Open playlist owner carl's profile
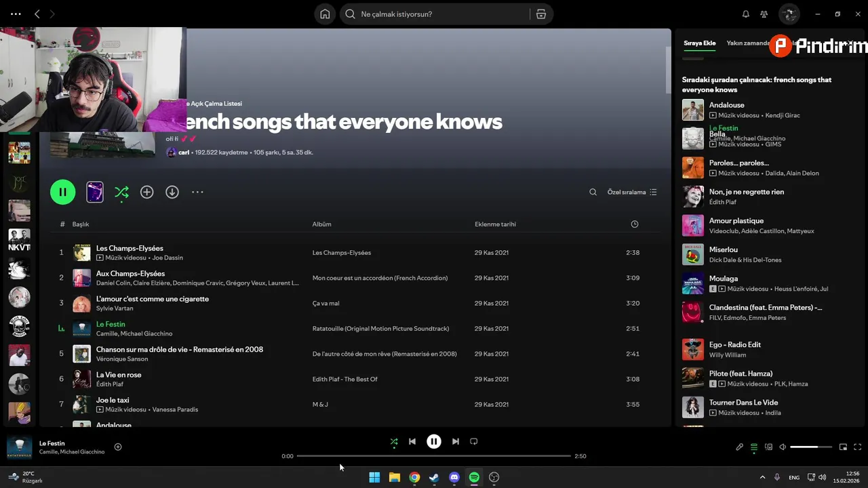This screenshot has height=488, width=868. [184, 152]
